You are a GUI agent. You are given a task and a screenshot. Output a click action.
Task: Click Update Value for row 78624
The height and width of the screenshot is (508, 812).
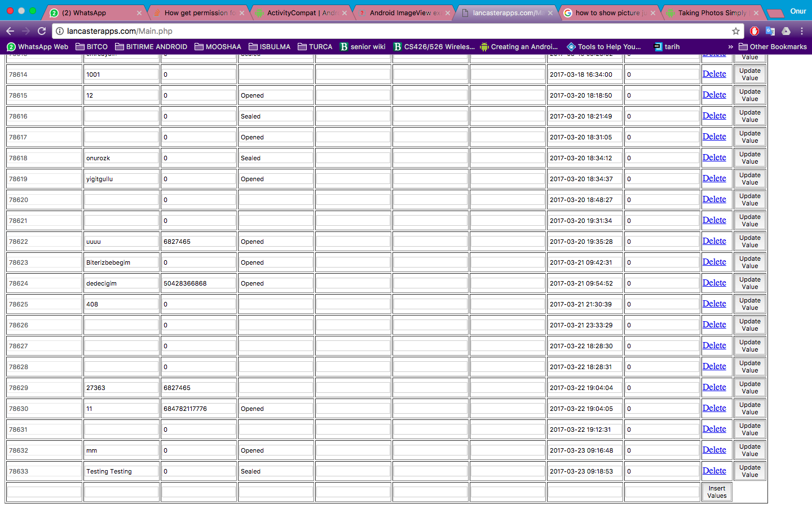point(749,283)
